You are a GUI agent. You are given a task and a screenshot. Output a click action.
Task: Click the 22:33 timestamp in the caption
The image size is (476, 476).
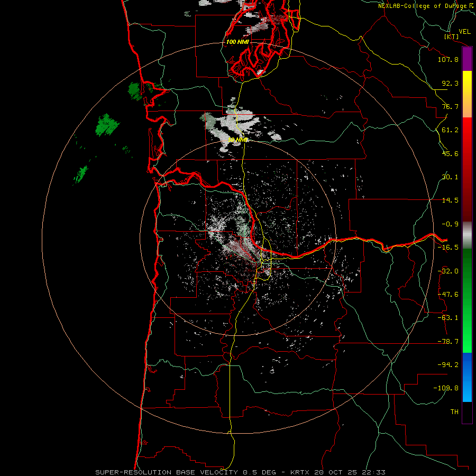click(374, 472)
